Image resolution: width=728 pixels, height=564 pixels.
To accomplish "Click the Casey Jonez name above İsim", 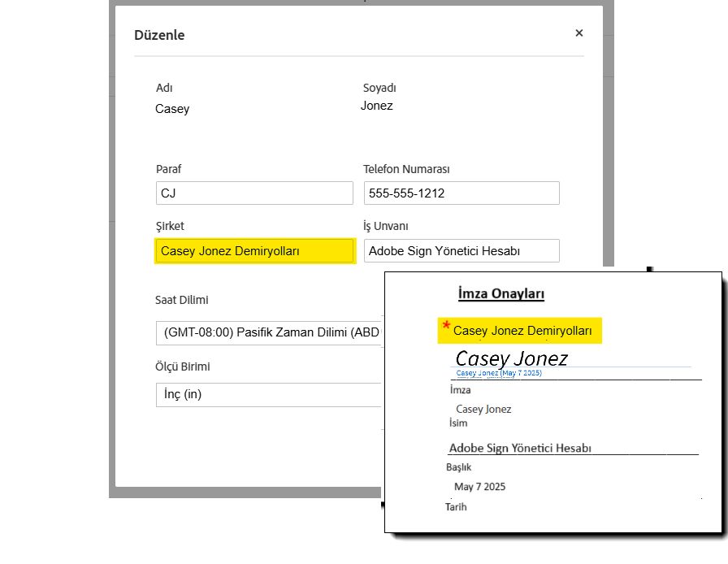I will click(483, 410).
